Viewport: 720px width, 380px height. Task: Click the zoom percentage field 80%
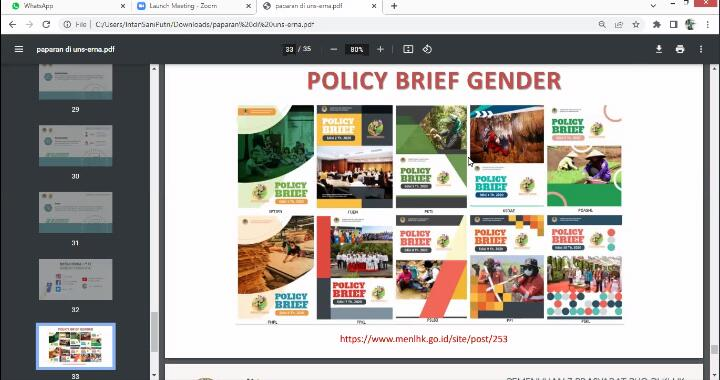click(x=357, y=49)
